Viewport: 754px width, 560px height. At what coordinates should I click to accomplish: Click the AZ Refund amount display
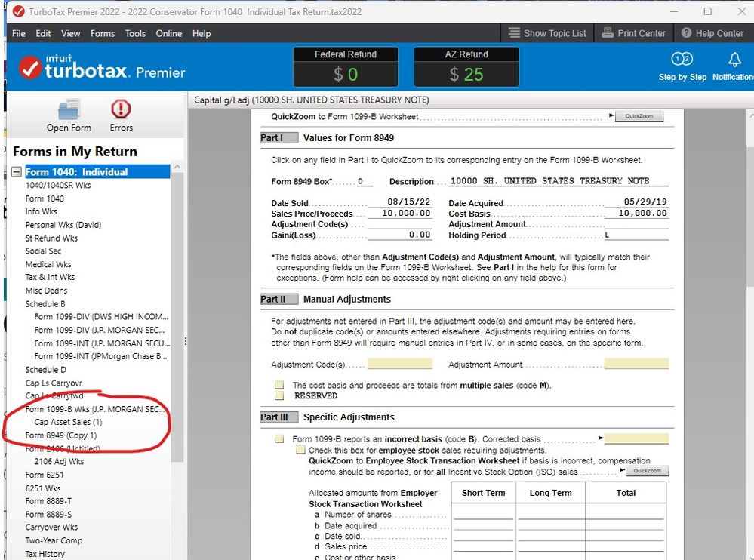[466, 74]
